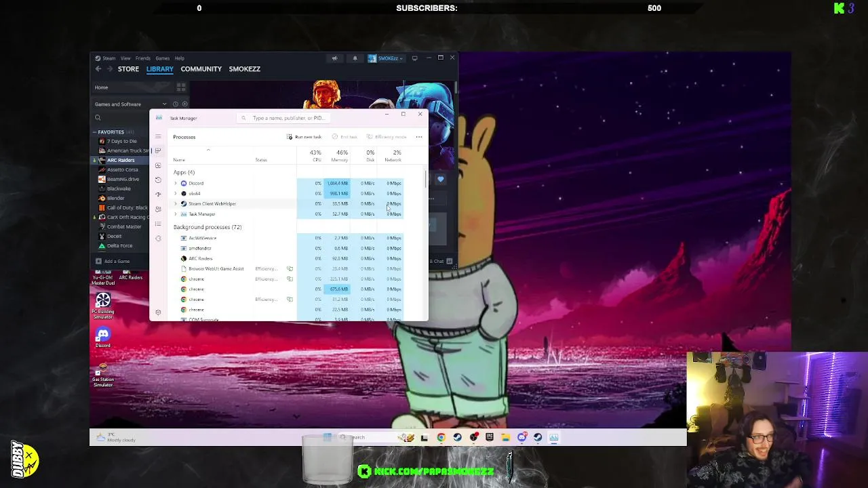Go back with Steam back arrow

pyautogui.click(x=98, y=68)
